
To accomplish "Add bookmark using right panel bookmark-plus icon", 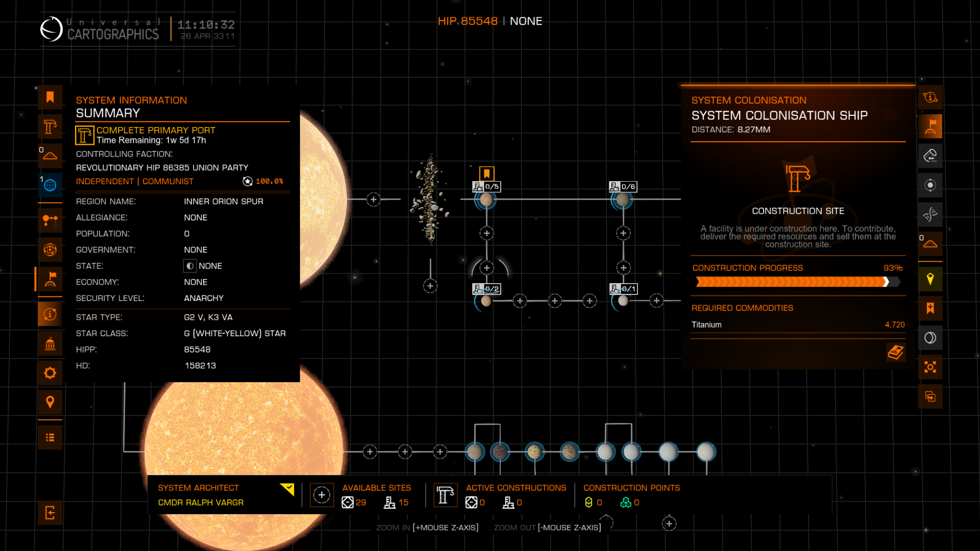I will [x=930, y=308].
